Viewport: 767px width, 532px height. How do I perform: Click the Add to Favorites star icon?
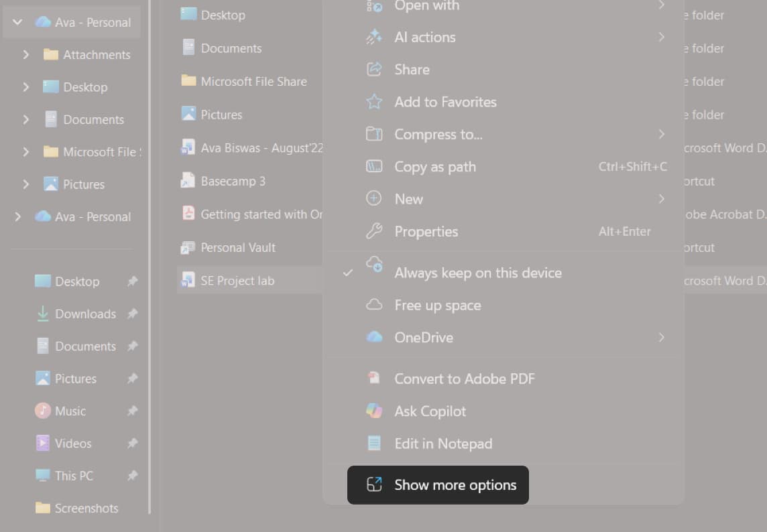point(374,101)
